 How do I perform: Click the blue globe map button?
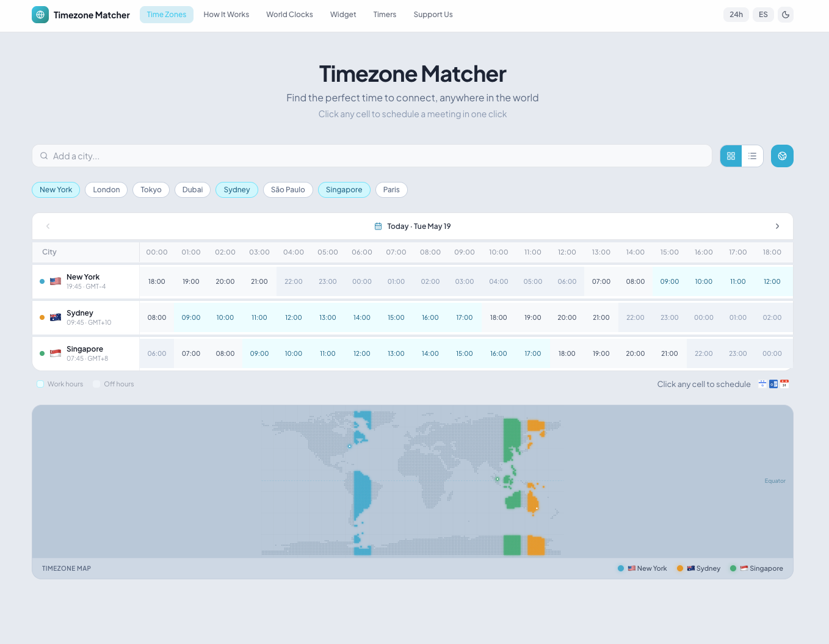[782, 156]
